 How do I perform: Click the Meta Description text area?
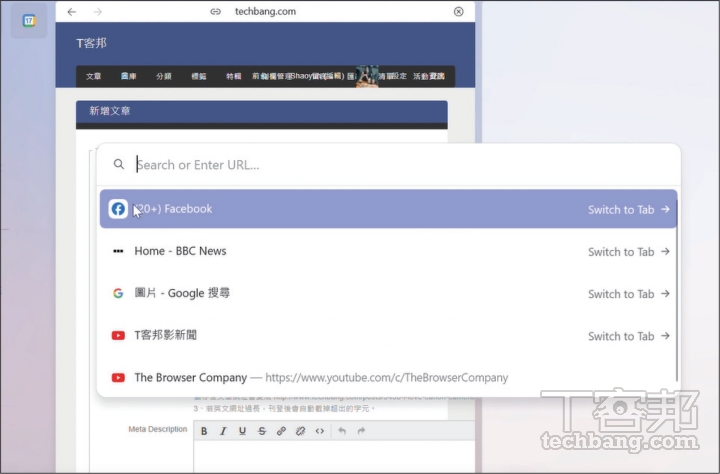334,457
